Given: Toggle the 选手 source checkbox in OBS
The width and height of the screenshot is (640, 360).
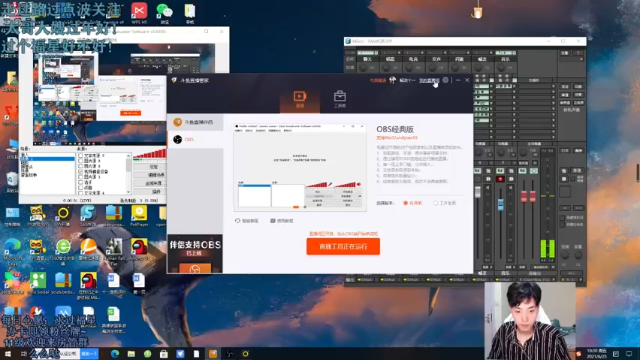Looking at the screenshot, I should pos(81,182).
